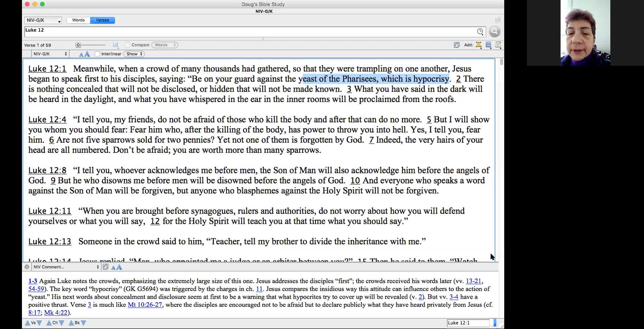Click the Luke 12:8 verse reference

(47, 170)
